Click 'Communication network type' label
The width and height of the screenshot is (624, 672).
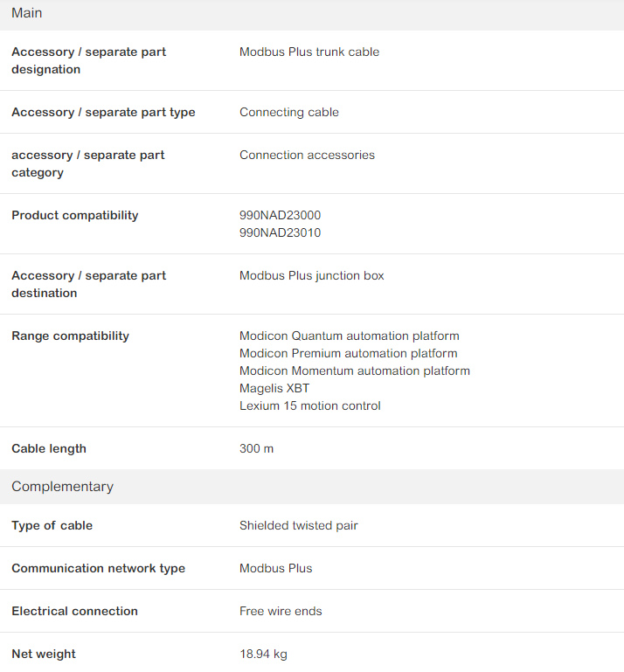point(98,568)
